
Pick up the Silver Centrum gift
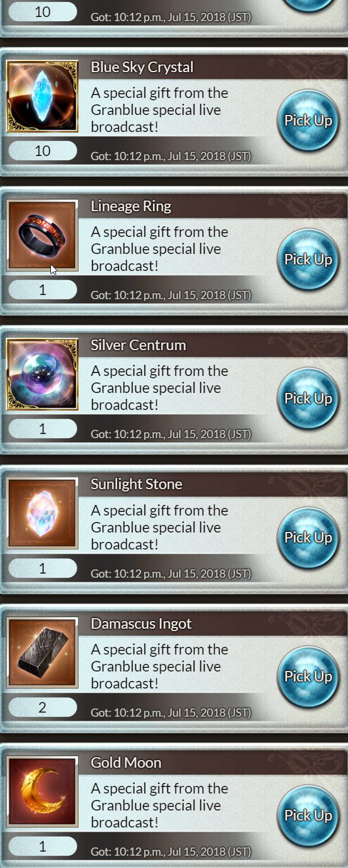coord(308,398)
